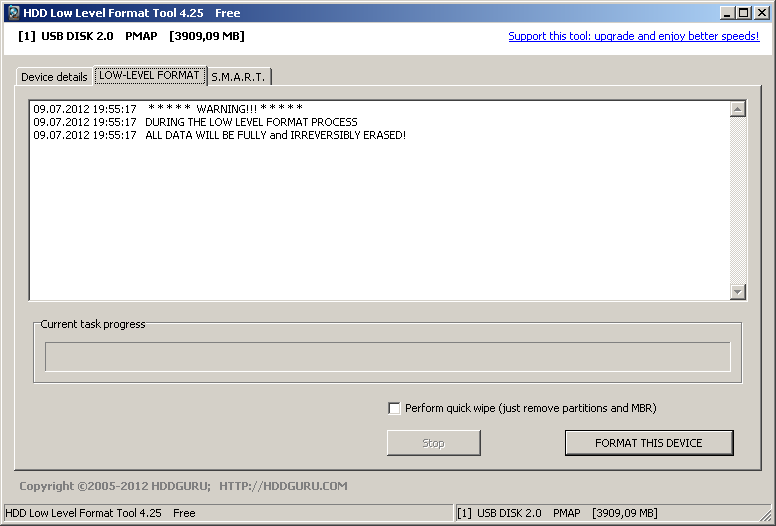Click the HDD app icon in title bar
The width and height of the screenshot is (776, 526).
[12, 13]
